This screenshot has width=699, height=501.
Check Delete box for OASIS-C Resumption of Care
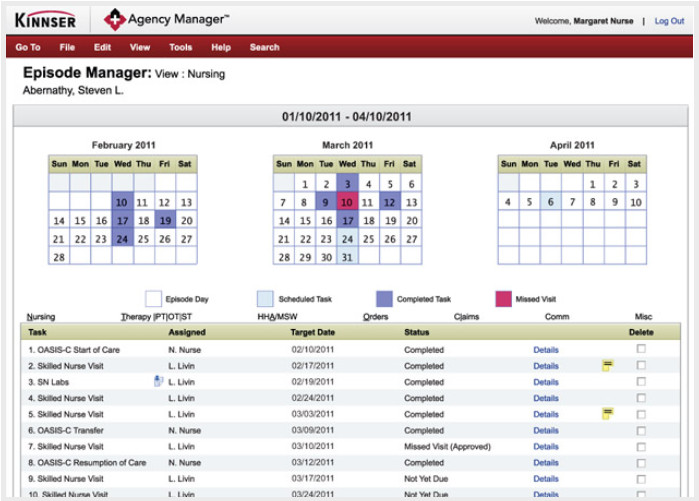[641, 463]
